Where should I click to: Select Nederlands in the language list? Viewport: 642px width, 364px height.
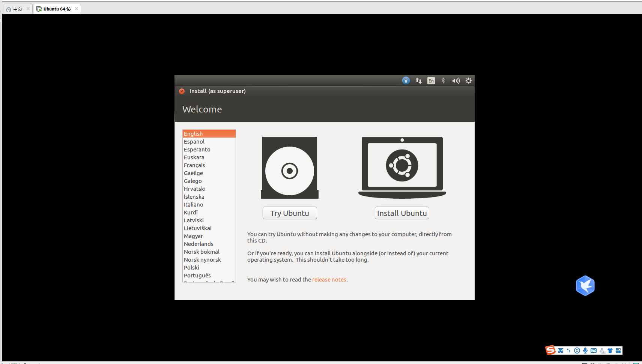pos(209,244)
